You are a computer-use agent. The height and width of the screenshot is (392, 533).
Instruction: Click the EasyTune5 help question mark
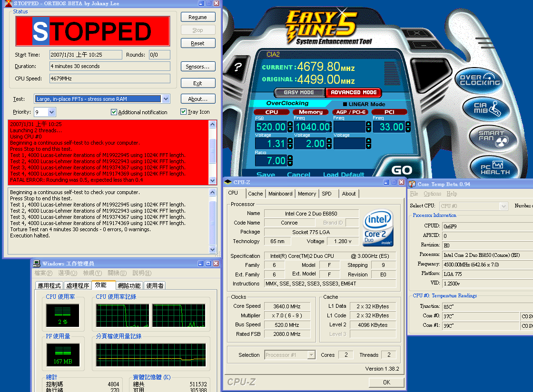pyautogui.click(x=238, y=67)
